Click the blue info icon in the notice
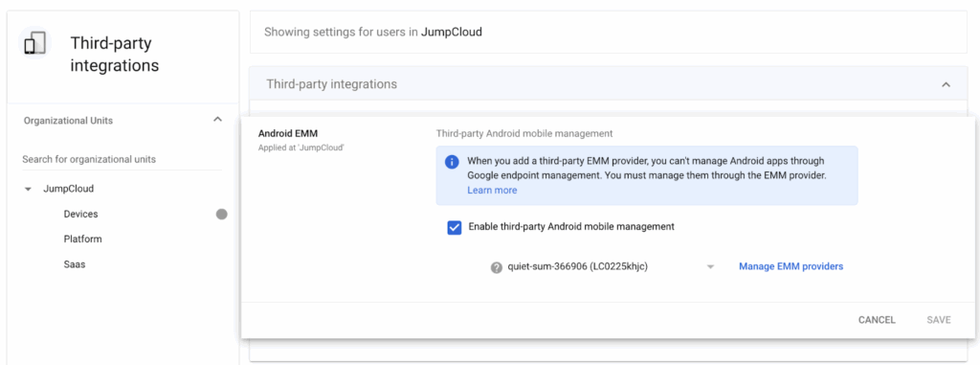This screenshot has width=980, height=365. 452,162
